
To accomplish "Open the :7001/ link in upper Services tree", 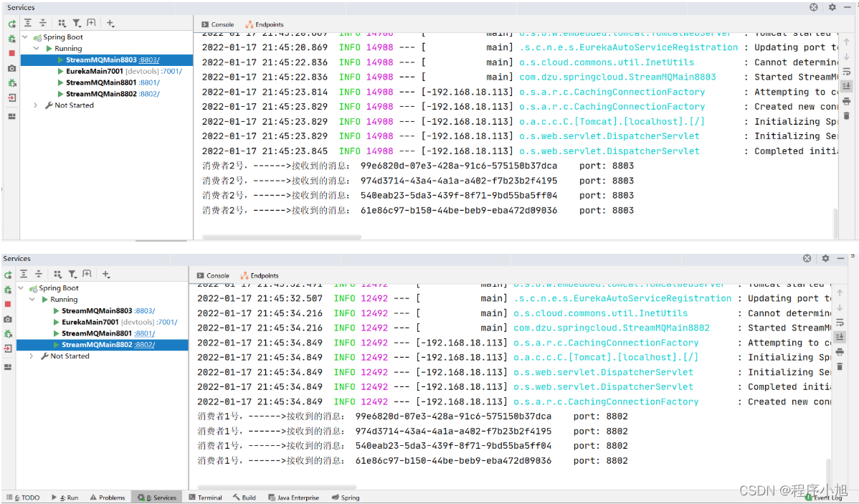I will point(171,71).
